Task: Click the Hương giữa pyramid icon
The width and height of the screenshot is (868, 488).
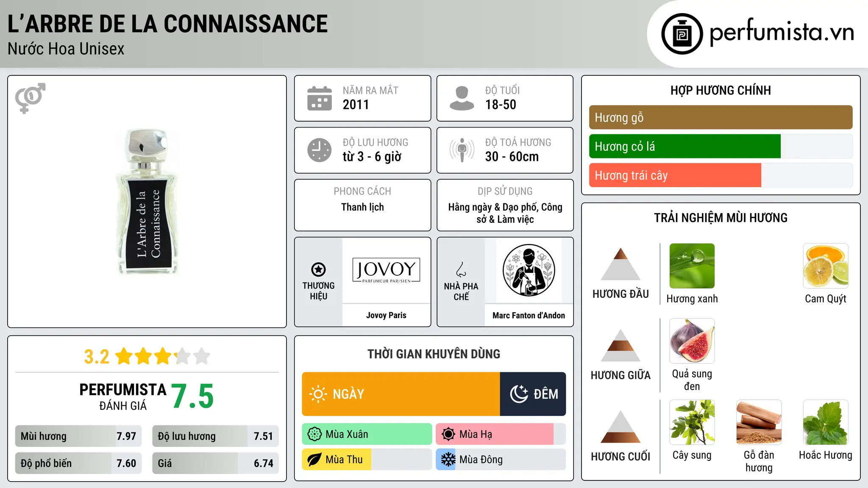Action: pyautogui.click(x=620, y=345)
